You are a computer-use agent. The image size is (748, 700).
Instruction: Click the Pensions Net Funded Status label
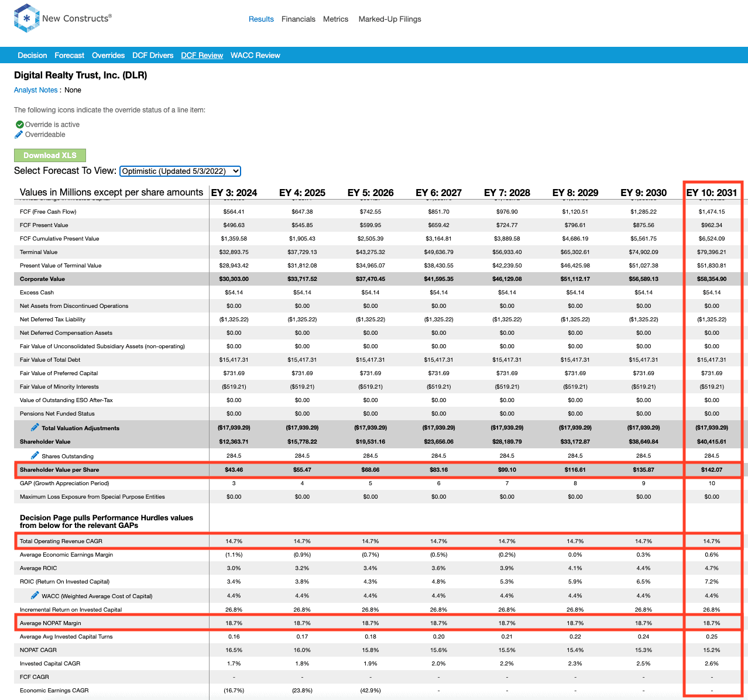pos(57,414)
